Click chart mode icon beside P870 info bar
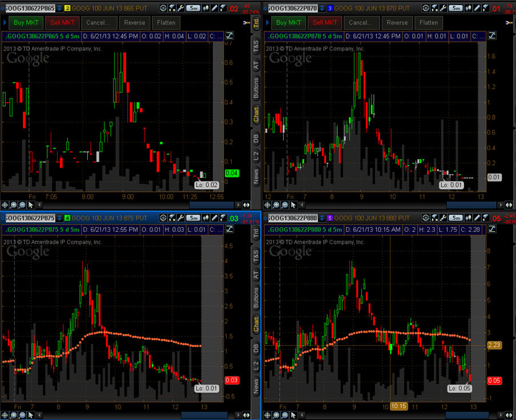Screen dimensions: 516x420 click(492, 35)
